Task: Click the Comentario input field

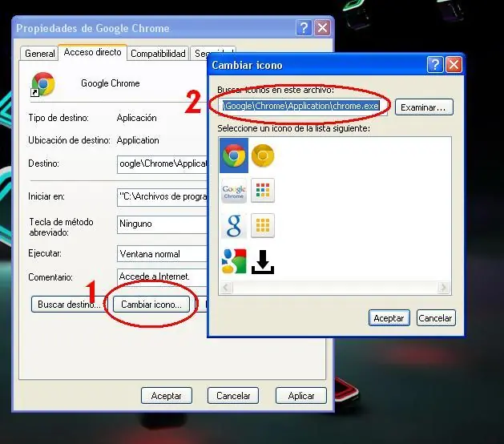Action: (x=163, y=276)
